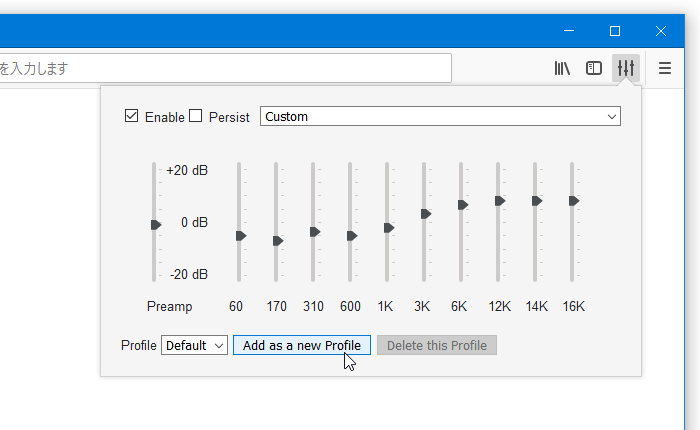Uncheck the Enable checkbox

pyautogui.click(x=131, y=116)
